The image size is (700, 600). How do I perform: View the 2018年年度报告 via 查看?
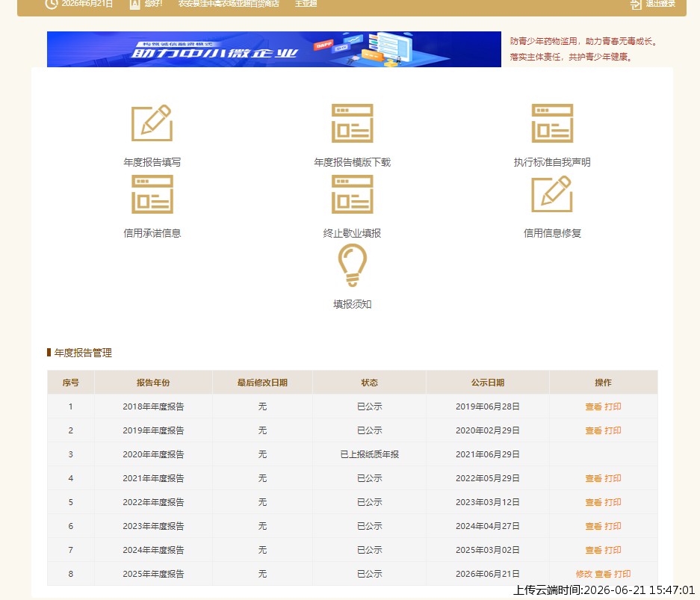coord(593,406)
